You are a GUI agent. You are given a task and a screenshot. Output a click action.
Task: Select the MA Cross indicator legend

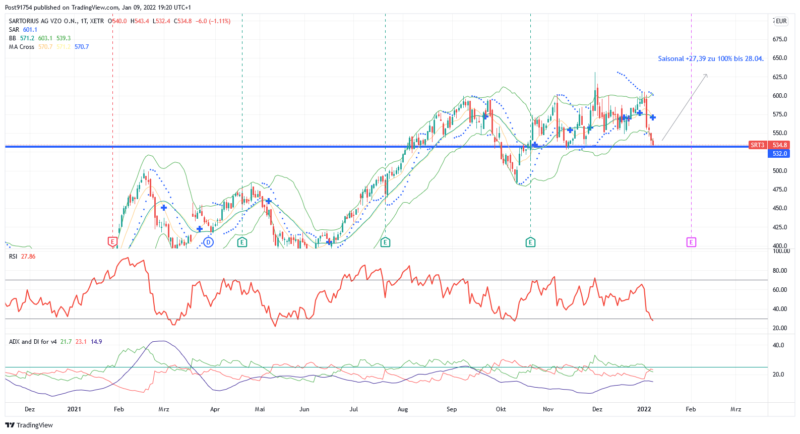click(22, 47)
